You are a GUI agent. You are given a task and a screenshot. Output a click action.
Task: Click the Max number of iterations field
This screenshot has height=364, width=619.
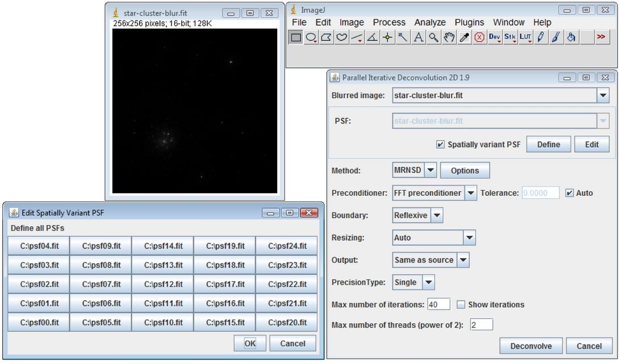[438, 304]
